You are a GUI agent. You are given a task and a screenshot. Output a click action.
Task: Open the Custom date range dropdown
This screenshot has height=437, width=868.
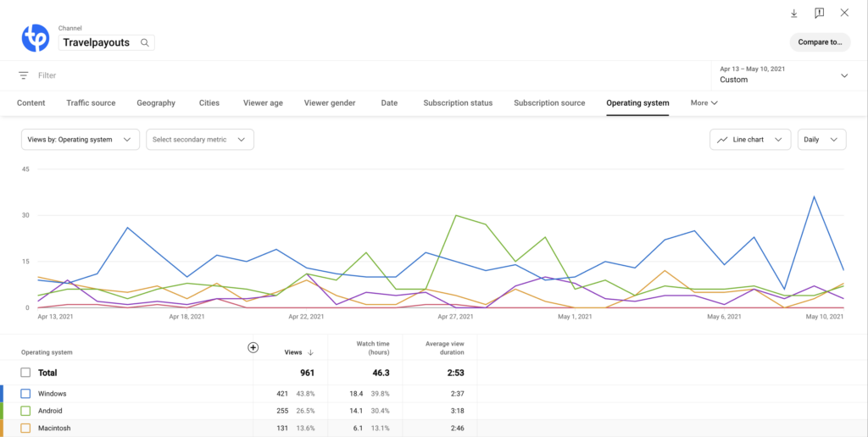[x=782, y=75]
